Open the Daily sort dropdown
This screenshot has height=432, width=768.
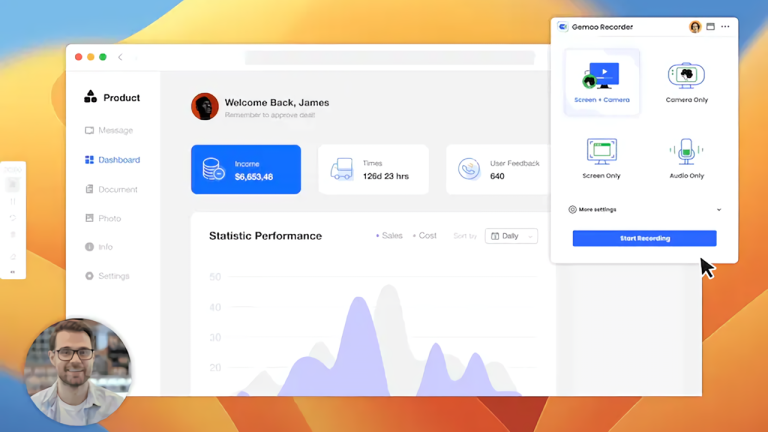pos(511,236)
